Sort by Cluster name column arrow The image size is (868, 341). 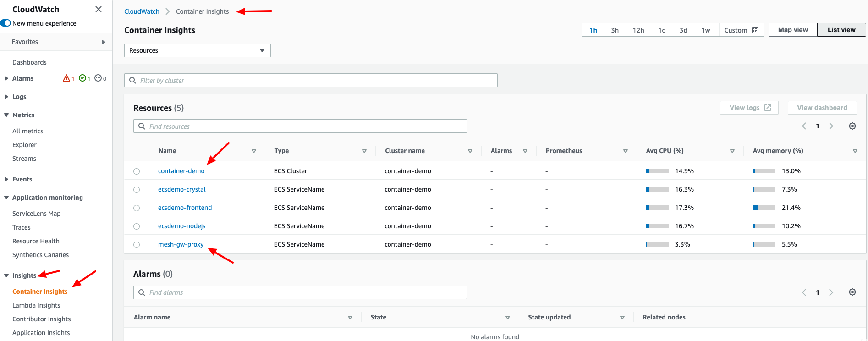point(470,151)
